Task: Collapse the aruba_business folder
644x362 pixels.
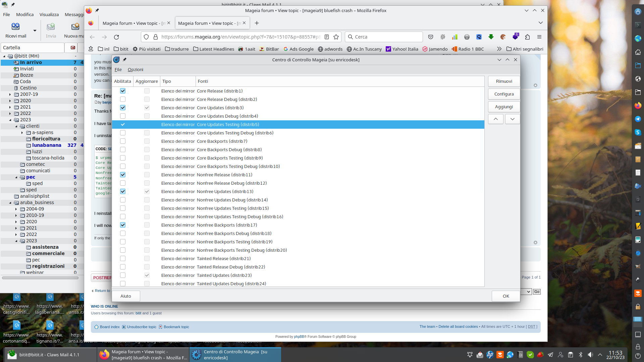Action: [10, 203]
